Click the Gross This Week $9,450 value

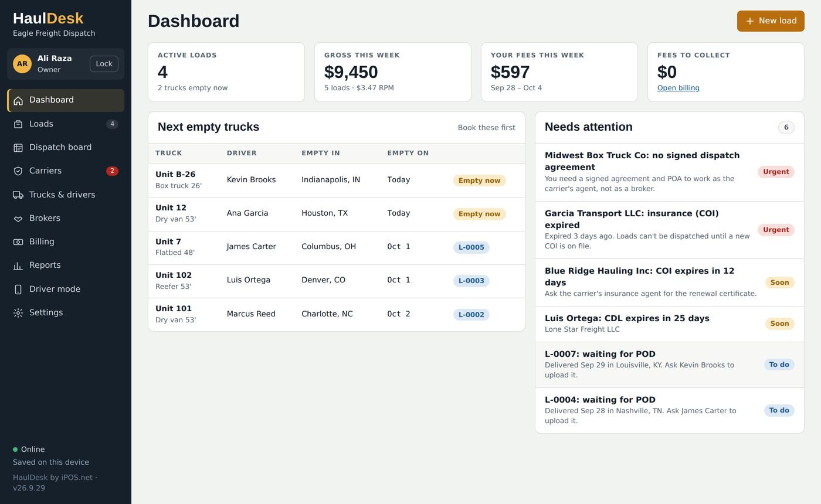coord(351,72)
